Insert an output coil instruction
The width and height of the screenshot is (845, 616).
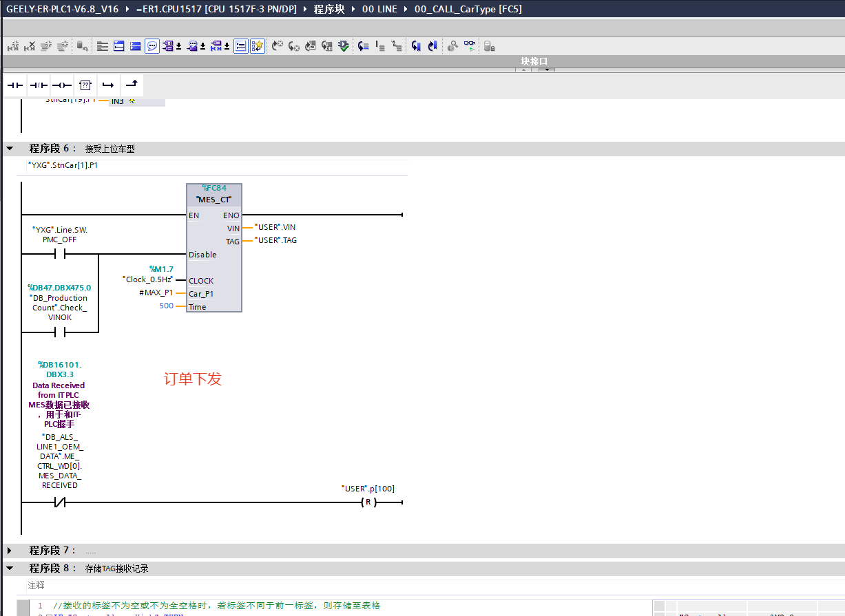62,85
